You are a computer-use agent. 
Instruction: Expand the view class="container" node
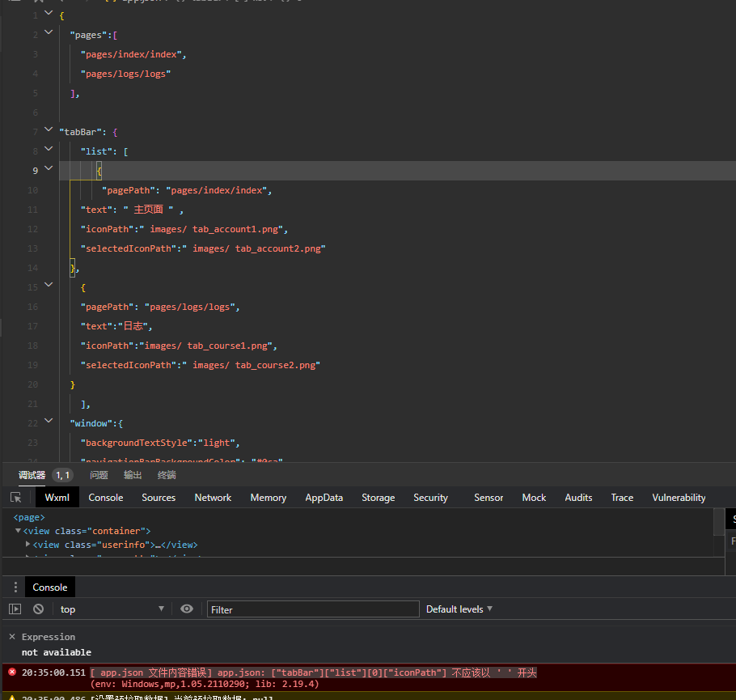tap(18, 531)
